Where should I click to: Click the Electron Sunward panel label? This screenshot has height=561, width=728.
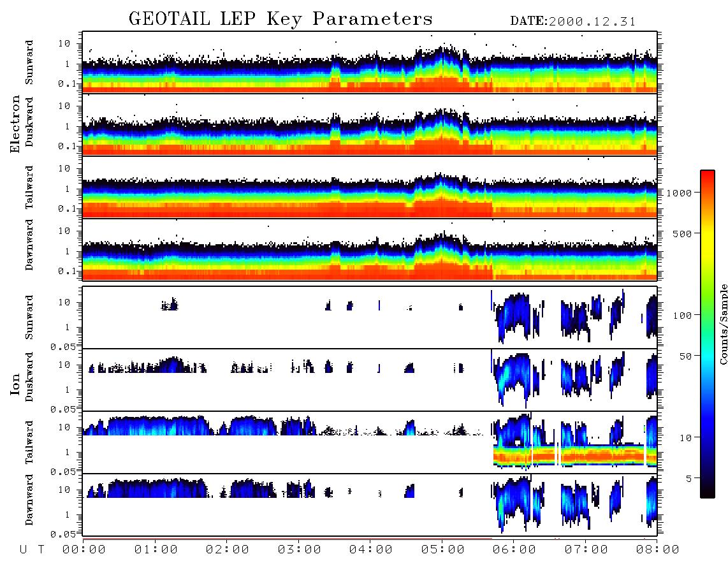29,62
